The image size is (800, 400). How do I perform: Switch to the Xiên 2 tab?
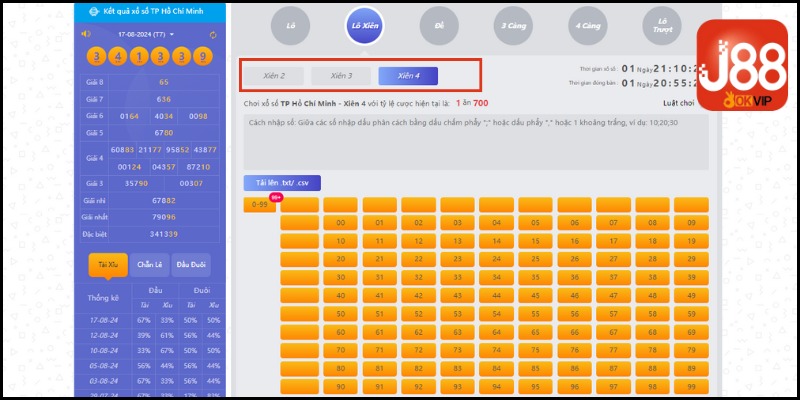[x=274, y=76]
